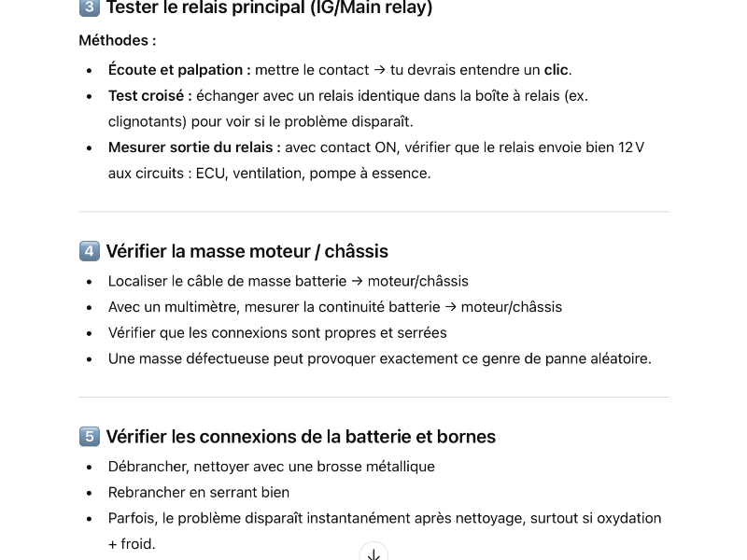Click the line 'Localiser le câble de masse batterie'

click(x=289, y=281)
